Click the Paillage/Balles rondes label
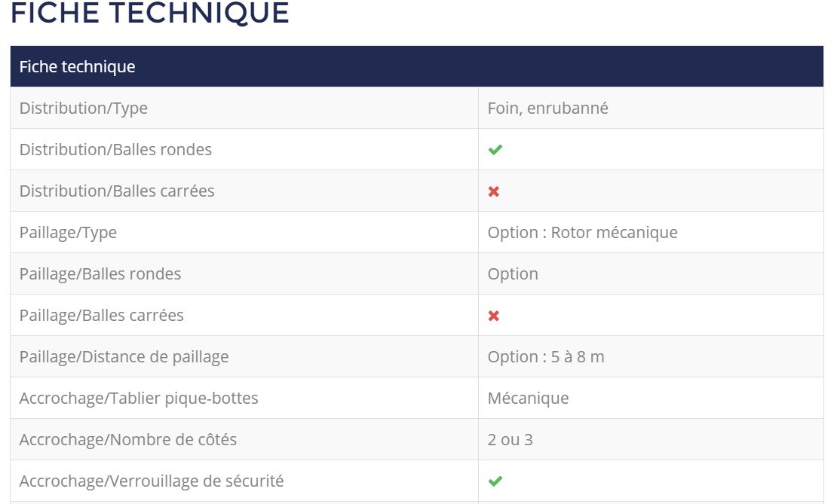The height and width of the screenshot is (504, 834). pyautogui.click(x=100, y=274)
